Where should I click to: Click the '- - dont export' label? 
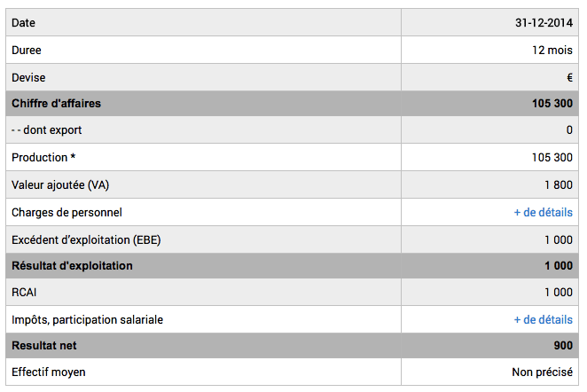point(46,130)
